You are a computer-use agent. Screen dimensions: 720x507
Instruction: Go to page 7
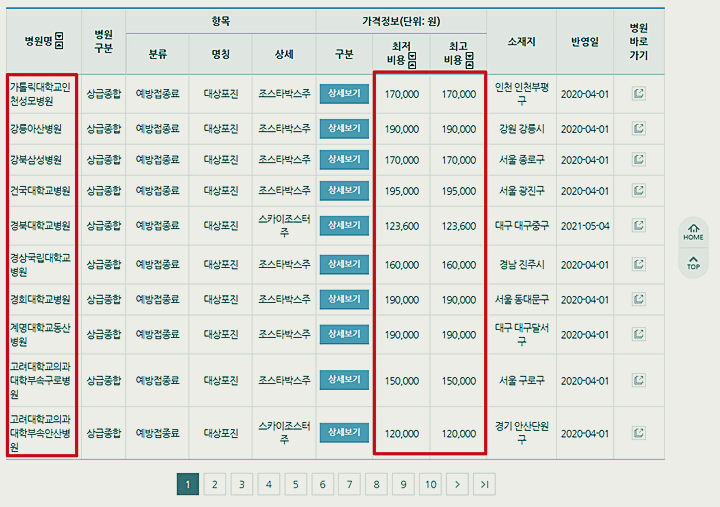point(349,484)
